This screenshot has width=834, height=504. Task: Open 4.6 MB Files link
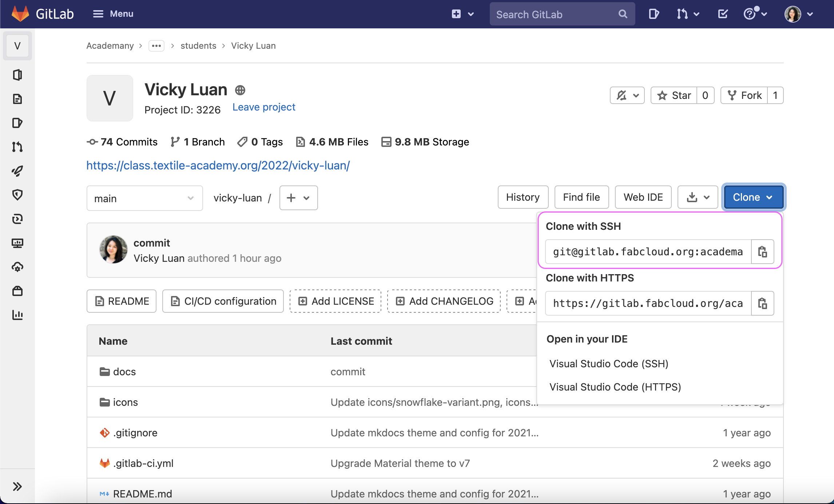click(332, 142)
